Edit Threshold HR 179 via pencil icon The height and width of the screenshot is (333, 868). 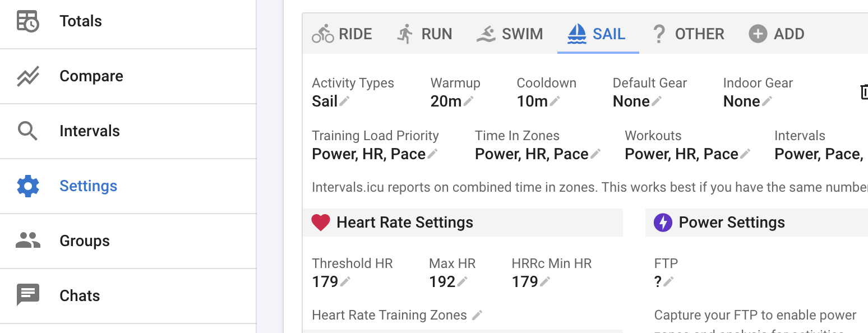click(345, 281)
